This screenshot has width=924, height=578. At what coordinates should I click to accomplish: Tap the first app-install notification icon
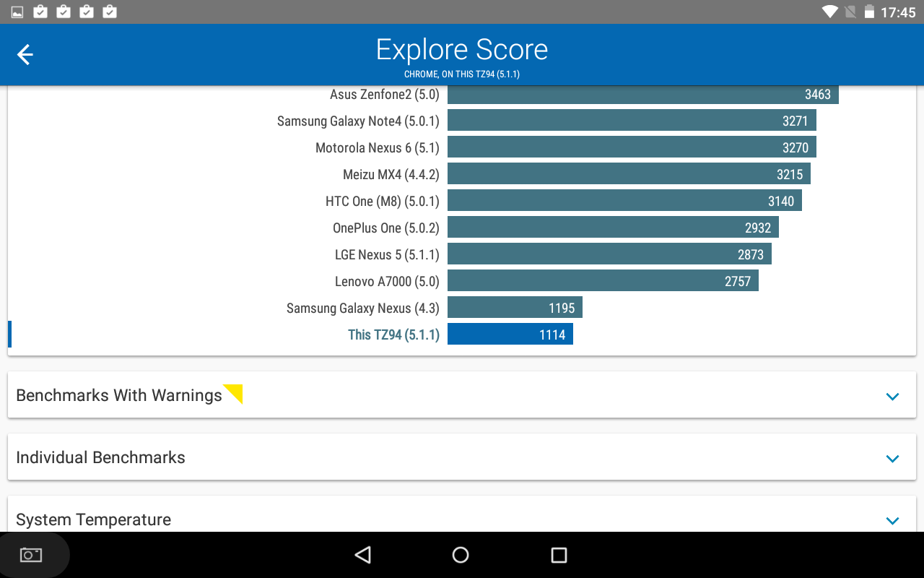(39, 11)
